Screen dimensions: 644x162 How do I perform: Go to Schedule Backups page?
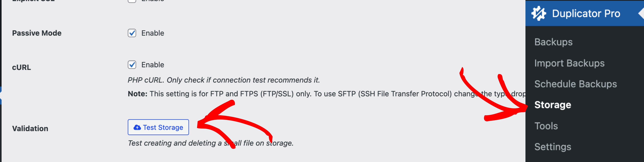(x=575, y=84)
